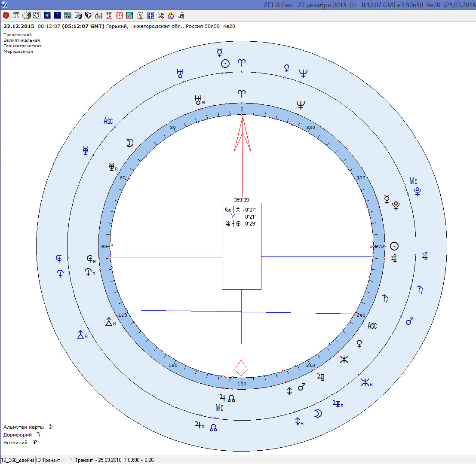Click the black Sun glyph near 270 degrees
This screenshot has width=476, height=464.
(x=394, y=246)
